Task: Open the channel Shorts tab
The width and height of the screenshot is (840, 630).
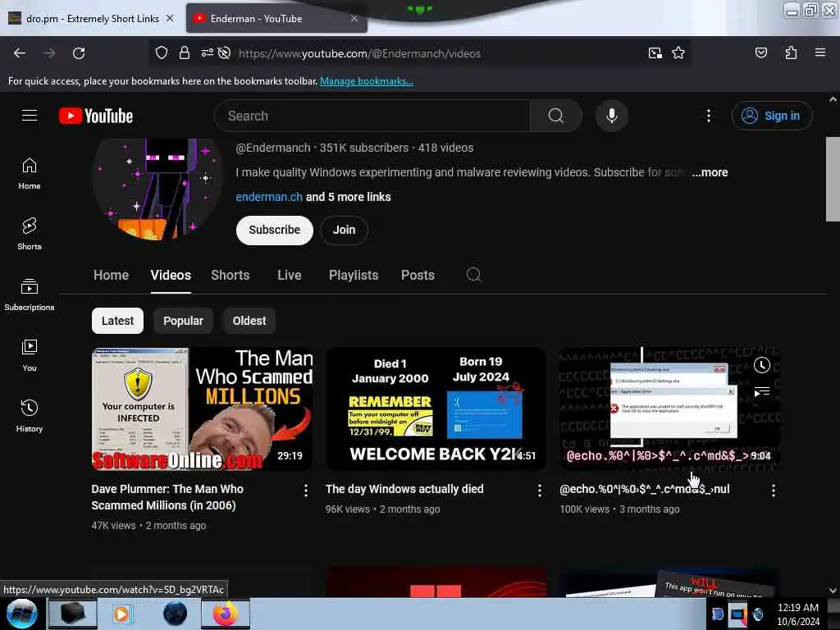Action: click(231, 276)
